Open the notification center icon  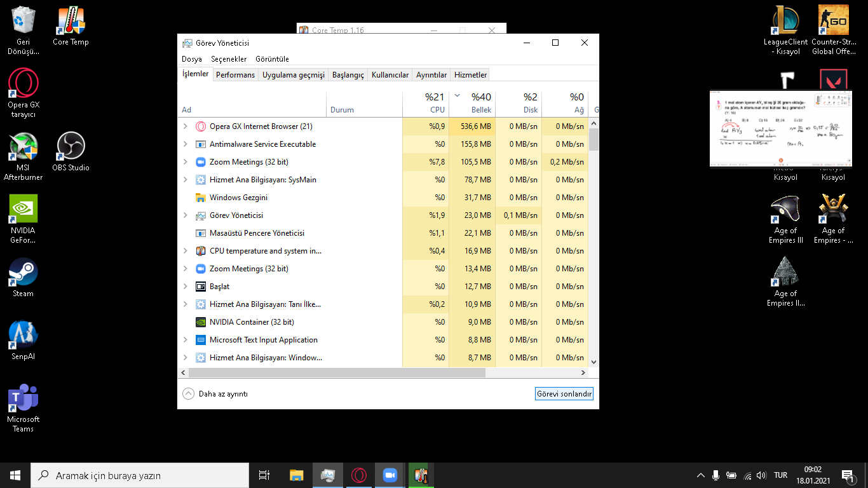click(848, 475)
